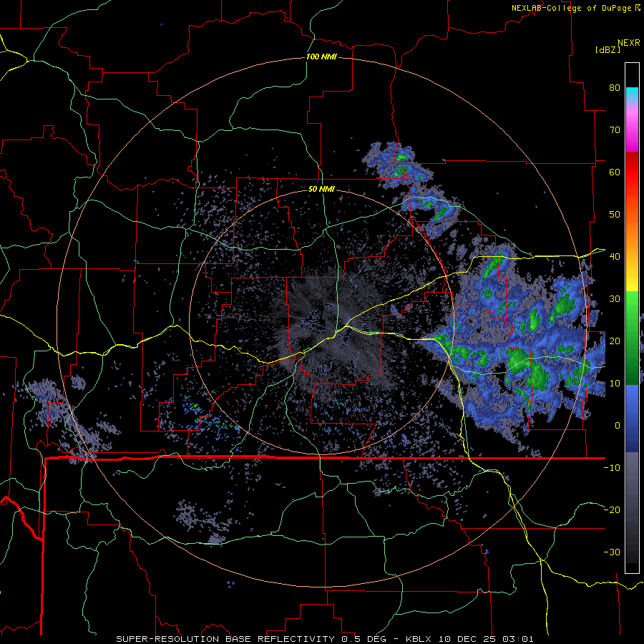The height and width of the screenshot is (644, 644).
Task: Click the [dBZ] unit label
Action: click(x=608, y=49)
